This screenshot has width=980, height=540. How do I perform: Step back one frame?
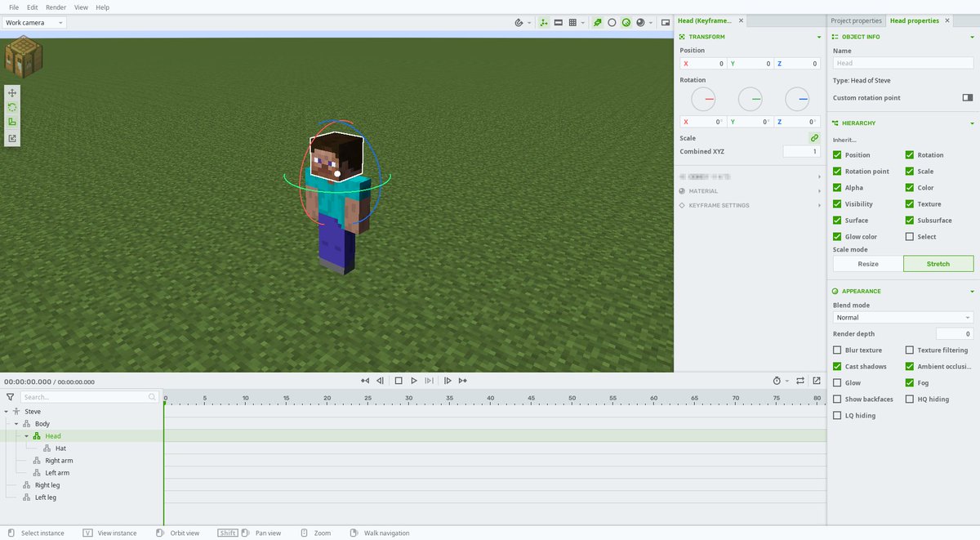[381, 381]
